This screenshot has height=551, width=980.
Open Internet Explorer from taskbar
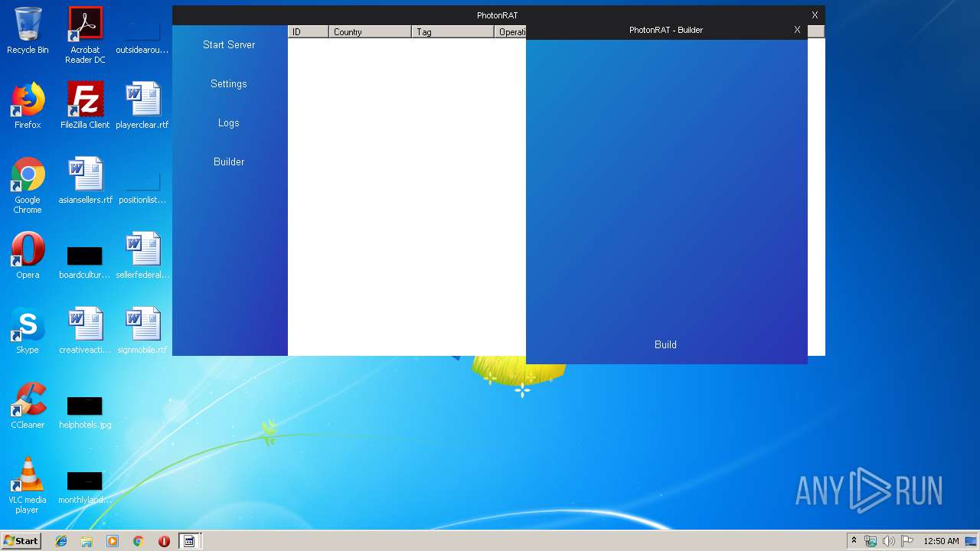[61, 541]
